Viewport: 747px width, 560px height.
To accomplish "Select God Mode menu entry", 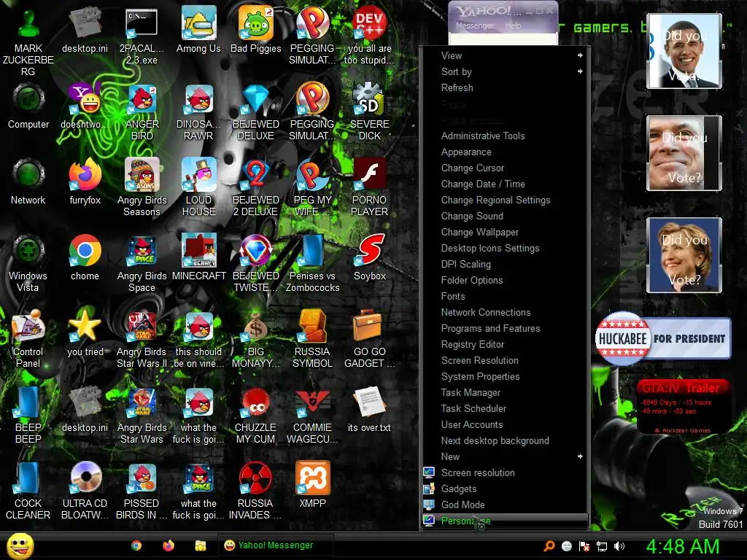I will [x=505, y=505].
